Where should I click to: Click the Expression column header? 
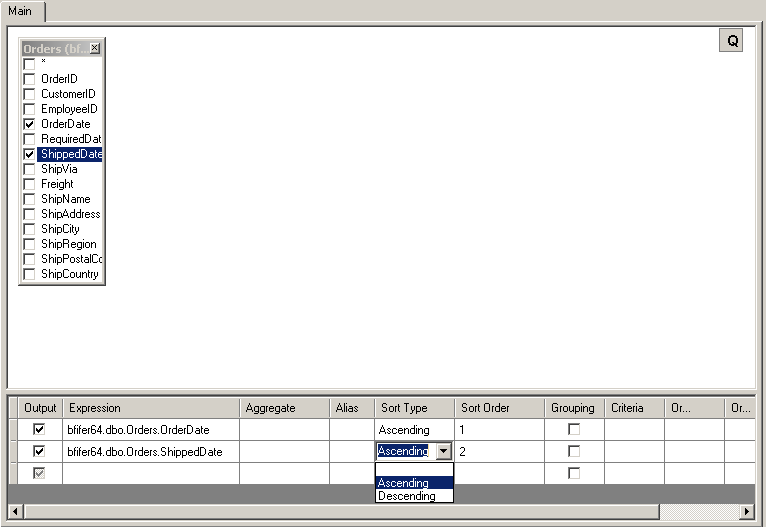click(x=150, y=408)
